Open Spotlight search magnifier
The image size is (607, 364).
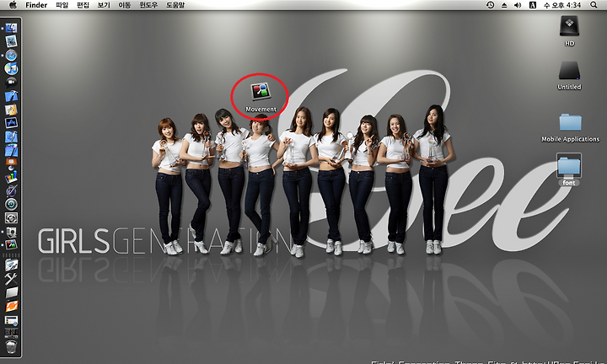coord(594,5)
